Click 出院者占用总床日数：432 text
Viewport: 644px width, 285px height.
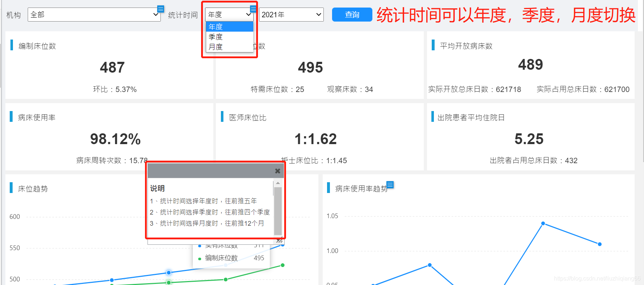coord(534,161)
